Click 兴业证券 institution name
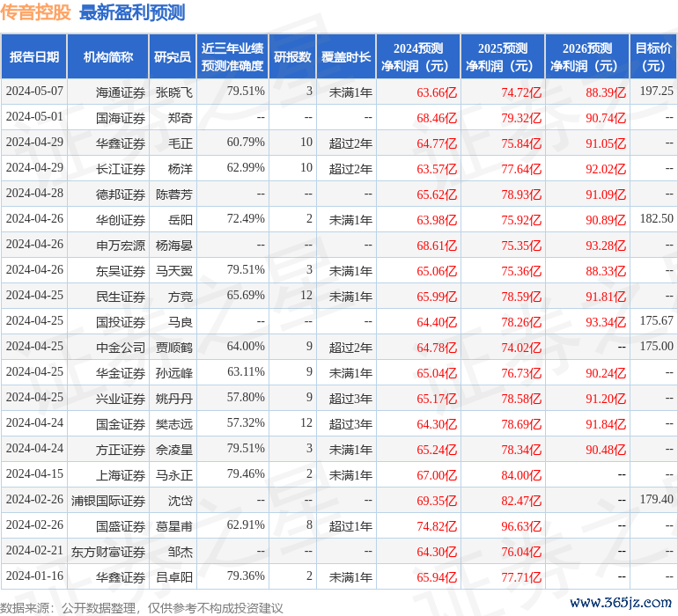This screenshot has height=616, width=678. coord(121,398)
